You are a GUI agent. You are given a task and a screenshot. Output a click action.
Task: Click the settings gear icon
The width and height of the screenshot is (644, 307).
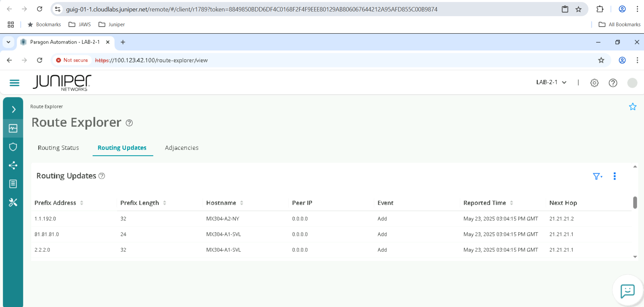pos(594,83)
